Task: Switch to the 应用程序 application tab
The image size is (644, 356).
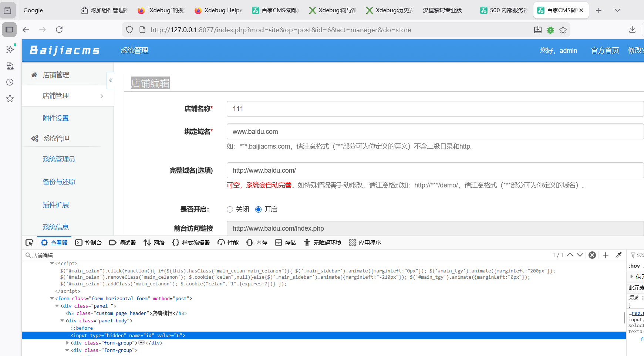Action: pyautogui.click(x=365, y=243)
